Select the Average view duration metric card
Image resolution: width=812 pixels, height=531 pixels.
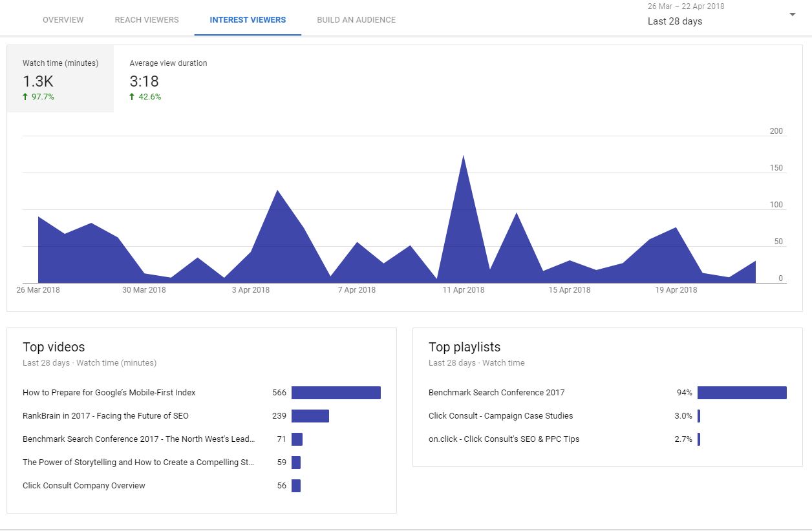[x=168, y=79]
